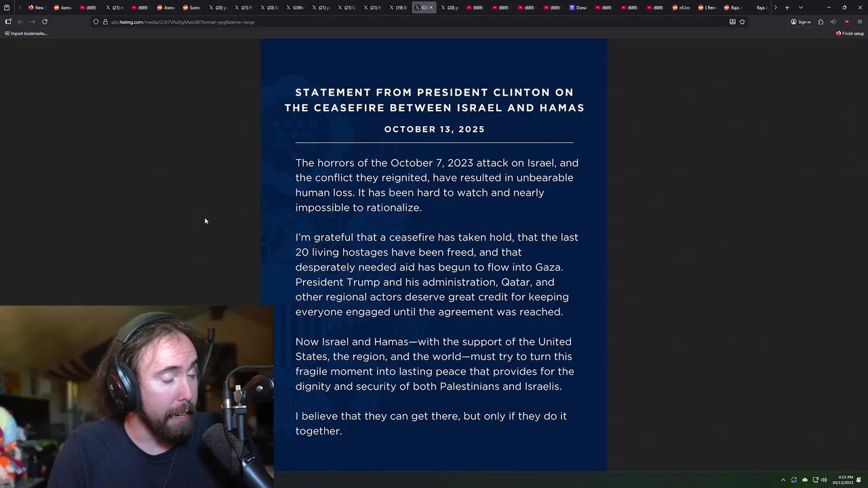Toggle the browser sidebar button
The height and width of the screenshot is (488, 868).
pyautogui.click(x=8, y=22)
